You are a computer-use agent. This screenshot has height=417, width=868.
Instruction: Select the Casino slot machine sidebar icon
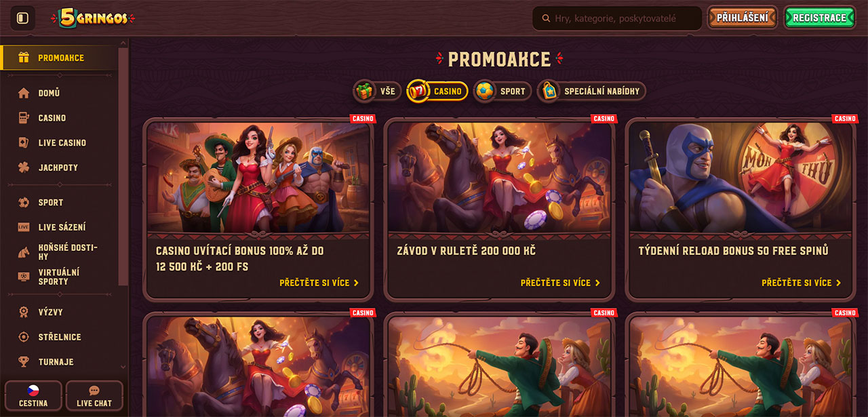[x=24, y=118]
